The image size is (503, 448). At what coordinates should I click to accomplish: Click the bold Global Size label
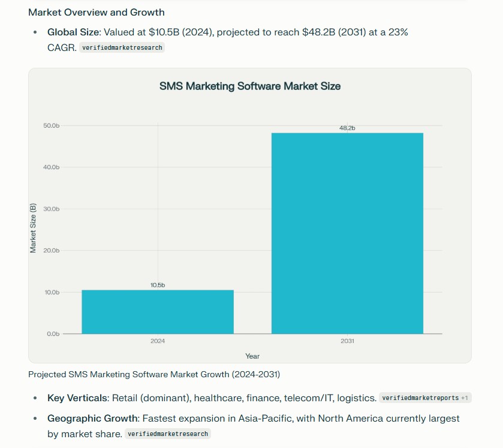[x=73, y=32]
